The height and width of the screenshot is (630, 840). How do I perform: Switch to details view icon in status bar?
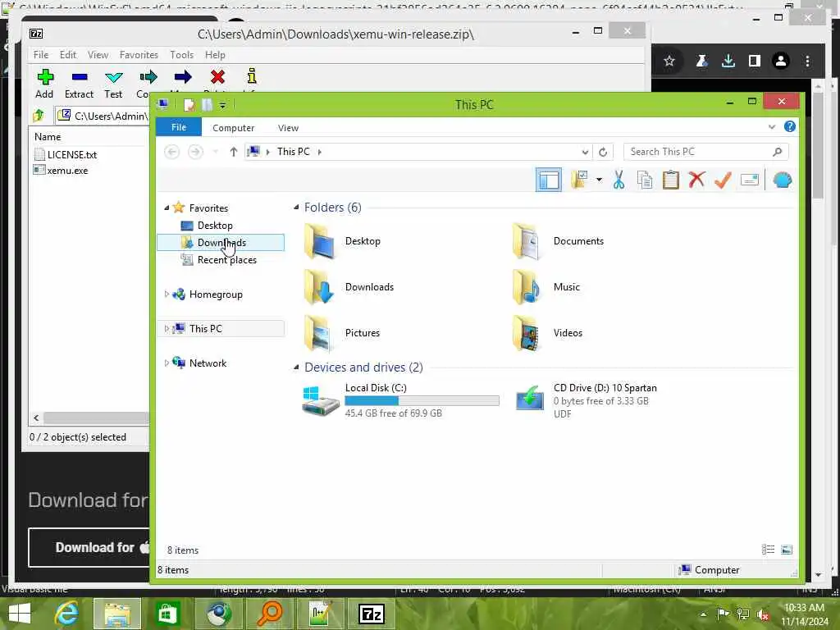point(768,550)
